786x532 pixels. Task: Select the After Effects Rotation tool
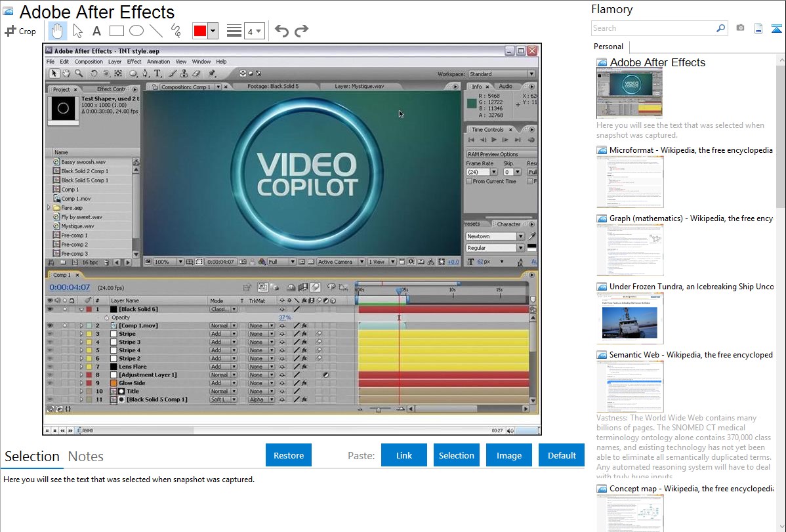click(x=94, y=73)
